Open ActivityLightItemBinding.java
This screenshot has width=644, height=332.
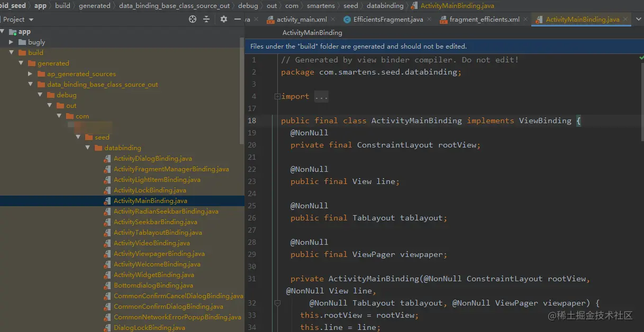tap(157, 180)
